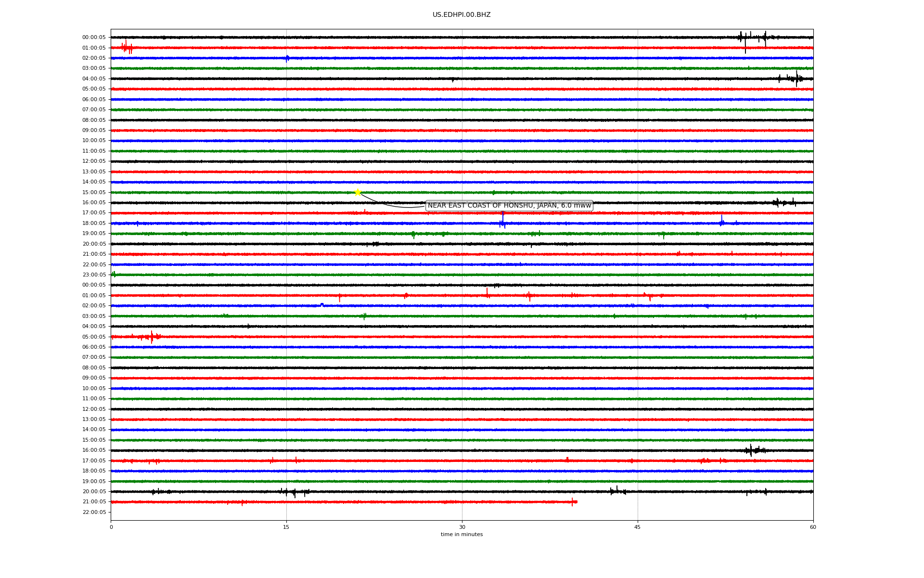Click the red burst at start of 01:00:05 trace
The width and height of the screenshot is (924, 578).
127,48
